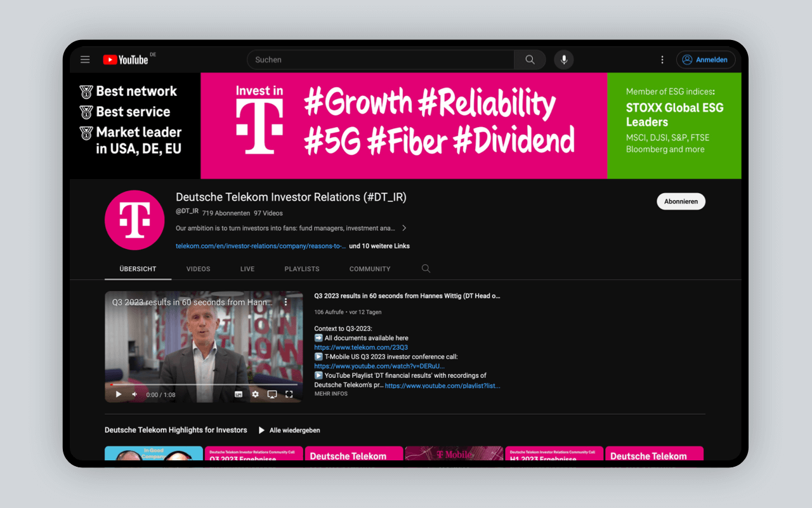Focus the Suchen search field
Viewport: 812px width, 508px height.
[381, 60]
